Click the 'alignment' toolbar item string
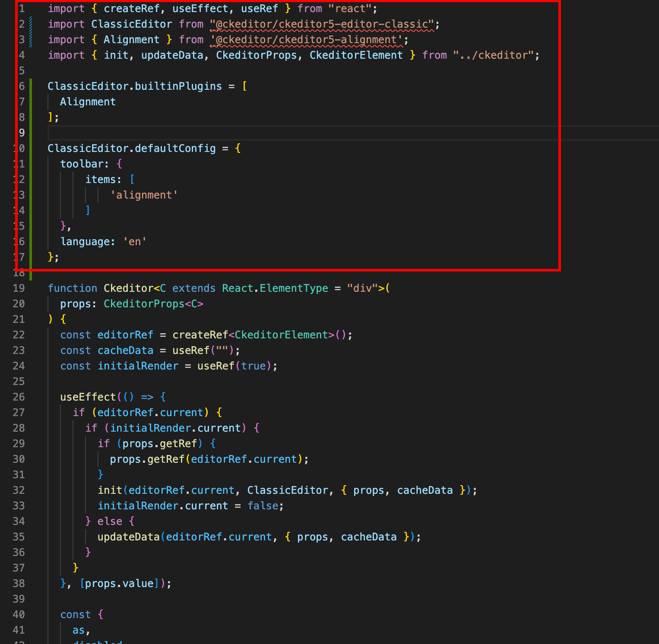The height and width of the screenshot is (644, 659). [x=144, y=195]
